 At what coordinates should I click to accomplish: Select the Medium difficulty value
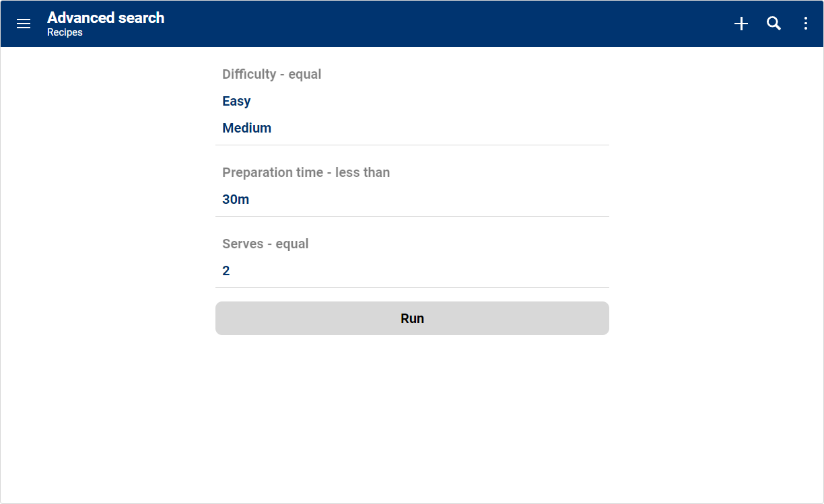pos(246,128)
